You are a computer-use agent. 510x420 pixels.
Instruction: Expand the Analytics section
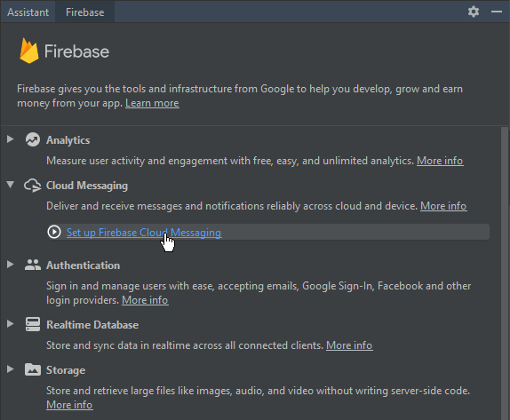11,139
